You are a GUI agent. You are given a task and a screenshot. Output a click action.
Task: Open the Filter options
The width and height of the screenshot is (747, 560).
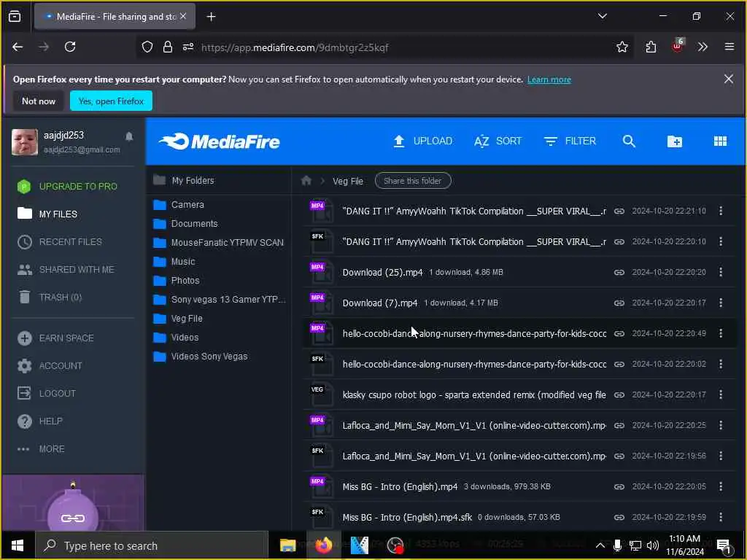point(570,141)
